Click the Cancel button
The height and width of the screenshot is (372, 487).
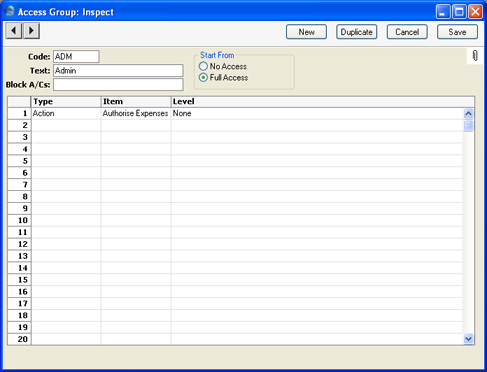tap(407, 32)
